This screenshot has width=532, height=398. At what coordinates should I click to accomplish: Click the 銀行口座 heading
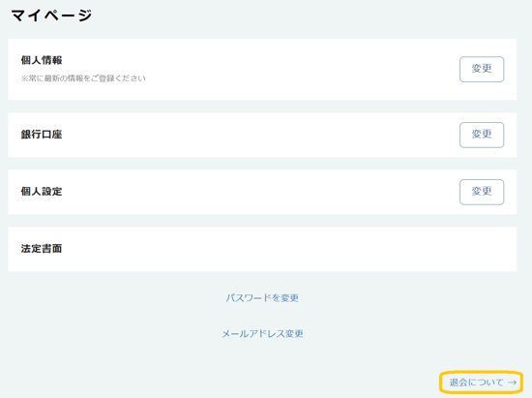point(42,135)
